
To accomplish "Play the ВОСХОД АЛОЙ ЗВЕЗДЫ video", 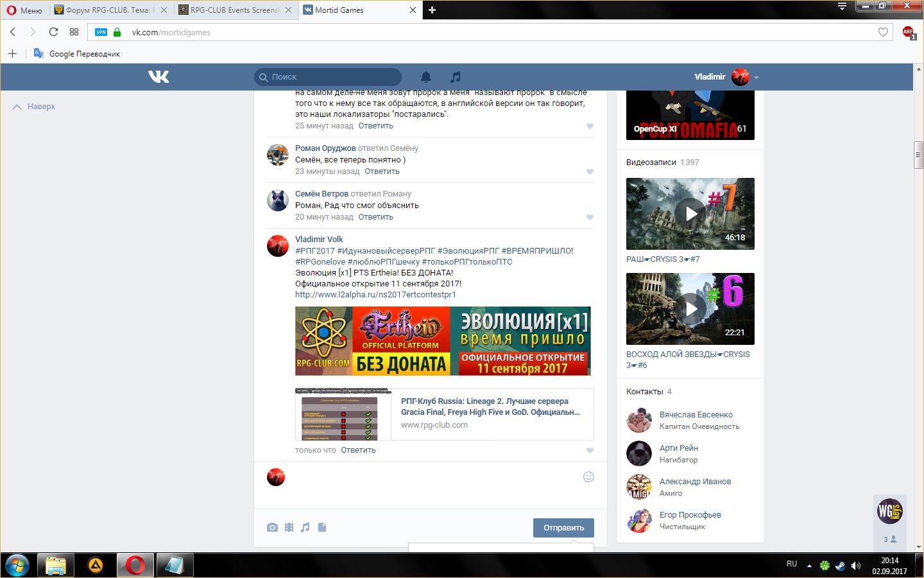I will tap(690, 309).
